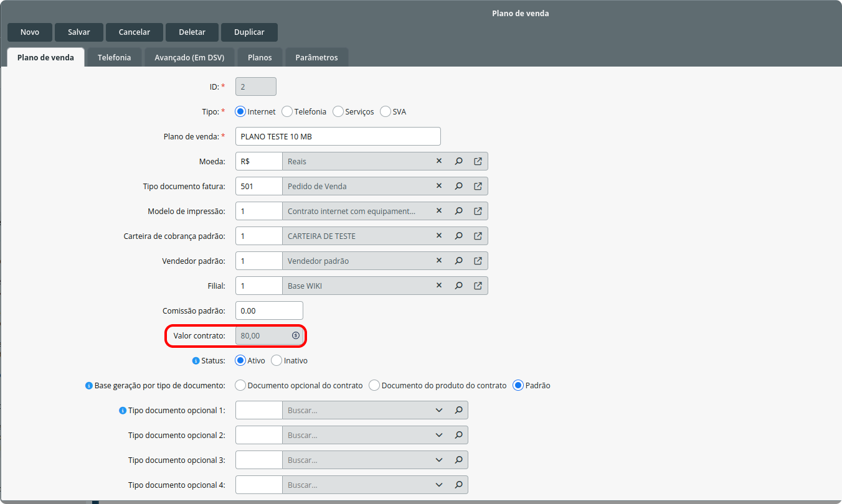This screenshot has height=504, width=842.
Task: Select Serviços radio option
Action: (338, 111)
